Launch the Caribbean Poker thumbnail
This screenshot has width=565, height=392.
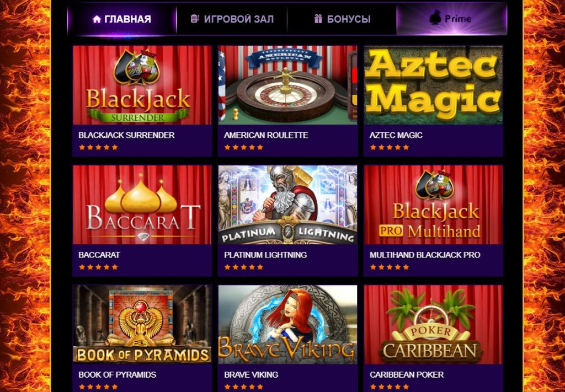click(433, 325)
